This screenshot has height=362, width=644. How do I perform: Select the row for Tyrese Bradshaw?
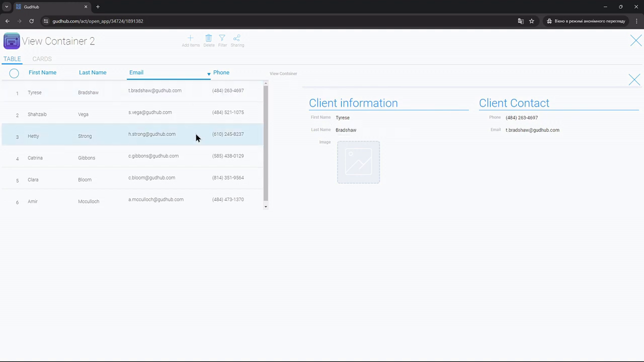point(132,91)
